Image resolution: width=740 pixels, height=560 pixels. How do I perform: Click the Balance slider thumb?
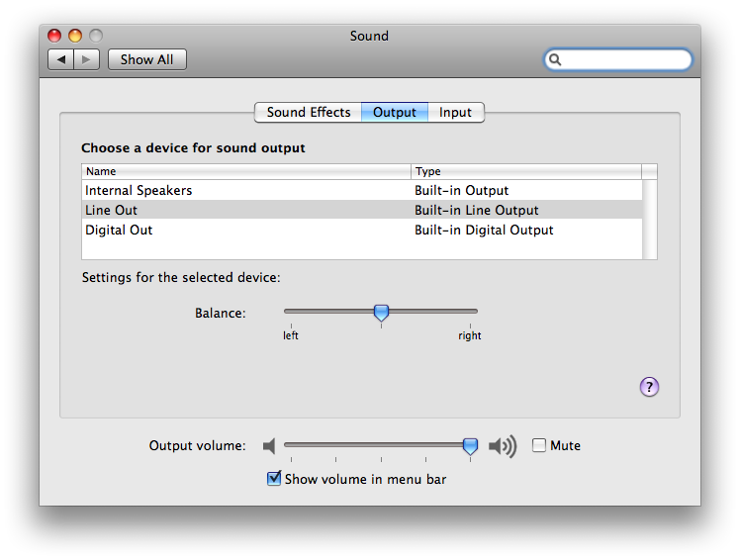381,313
